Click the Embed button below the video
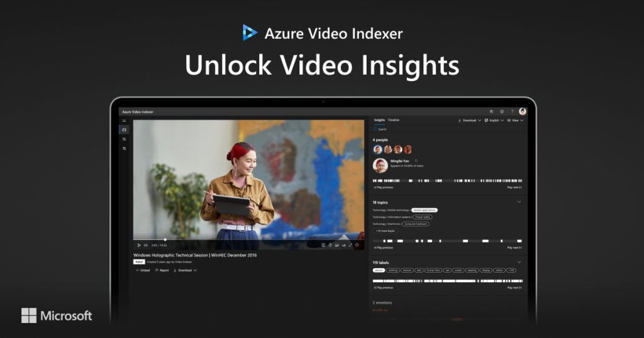This screenshot has height=338, width=644. pyautogui.click(x=143, y=270)
